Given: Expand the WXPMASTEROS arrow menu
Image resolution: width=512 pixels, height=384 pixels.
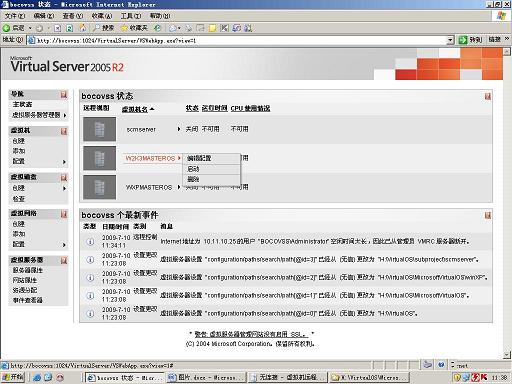Looking at the screenshot, I should [179, 187].
